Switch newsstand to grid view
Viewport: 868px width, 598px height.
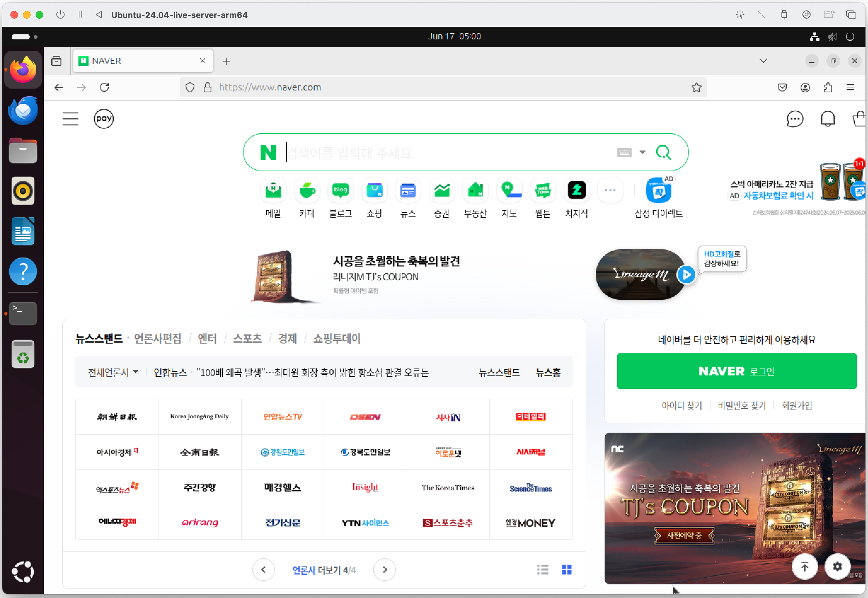566,570
